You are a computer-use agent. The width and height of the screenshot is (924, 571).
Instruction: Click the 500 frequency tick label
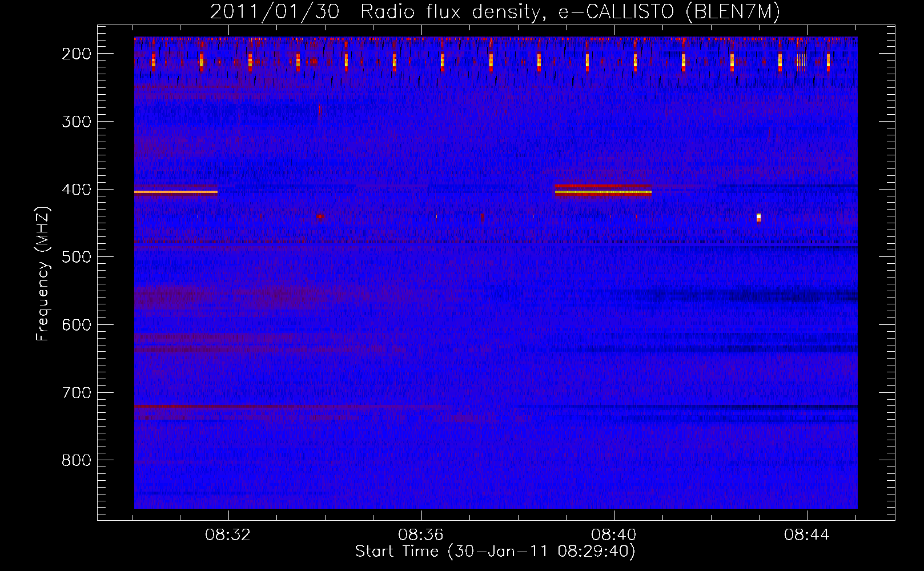(77, 257)
